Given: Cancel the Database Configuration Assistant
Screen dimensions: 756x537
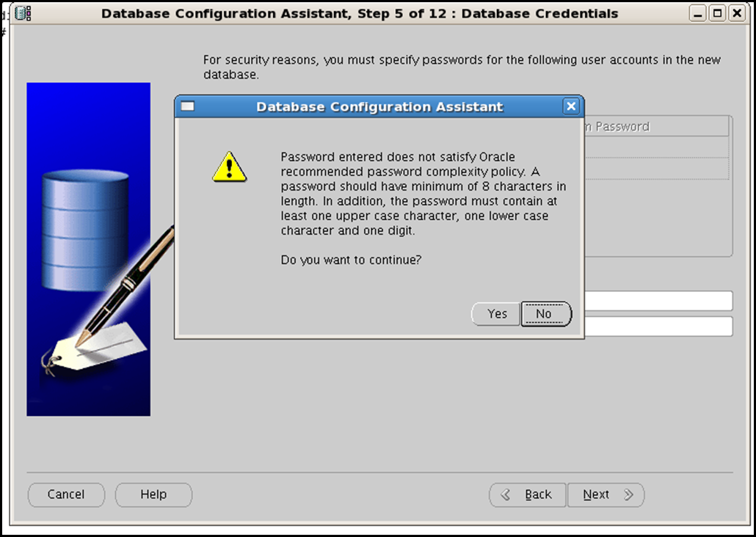Looking at the screenshot, I should (x=66, y=494).
